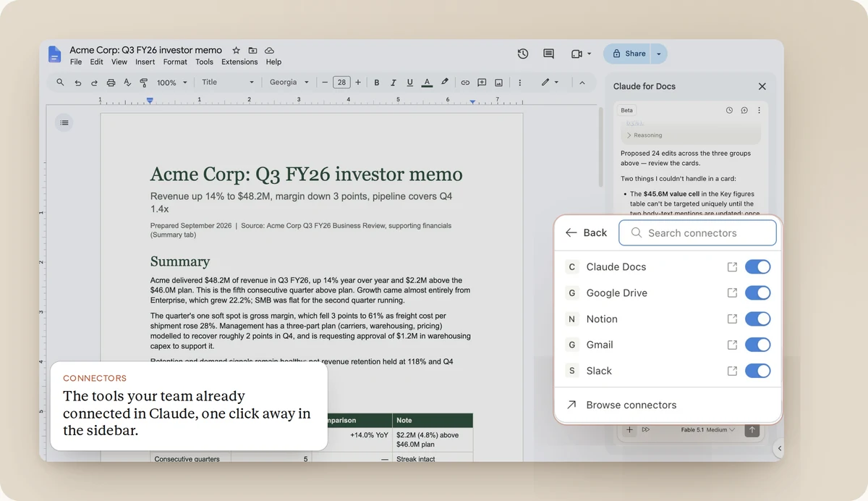
Task: Show comments history icon
Action: coord(548,54)
